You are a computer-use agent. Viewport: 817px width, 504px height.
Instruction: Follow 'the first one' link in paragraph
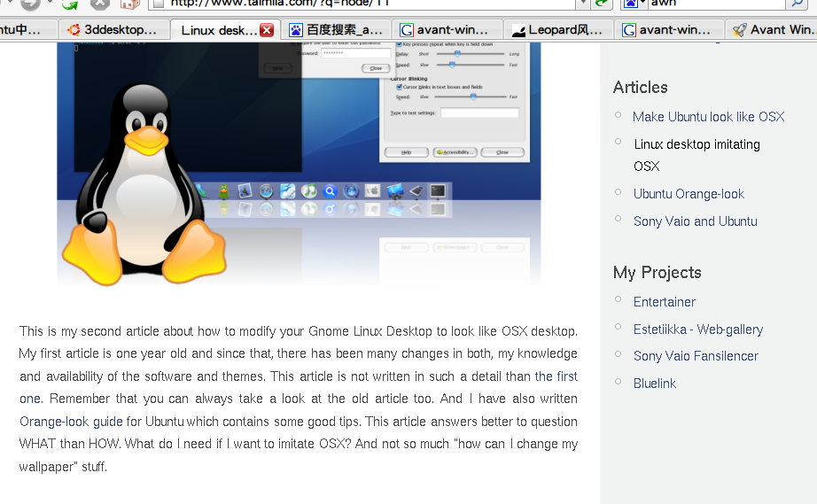click(x=556, y=376)
